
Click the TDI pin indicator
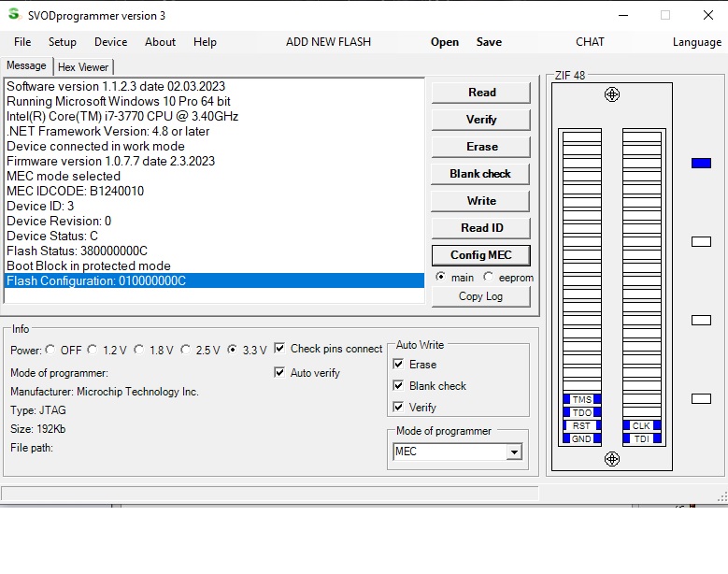point(641,438)
